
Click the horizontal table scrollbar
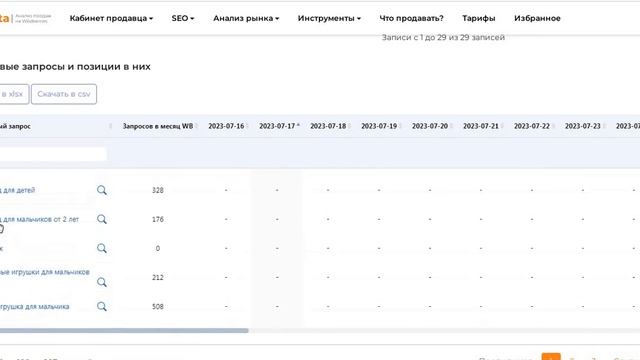coord(124,331)
